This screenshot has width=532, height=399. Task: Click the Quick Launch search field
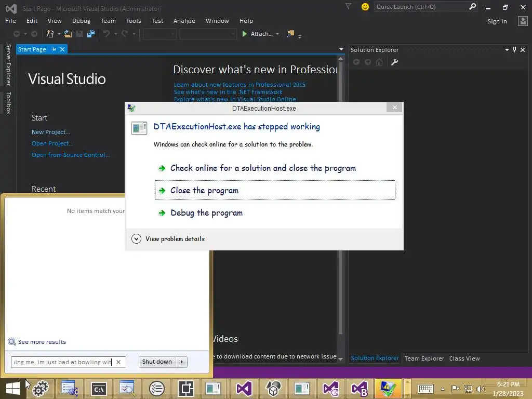421,7
